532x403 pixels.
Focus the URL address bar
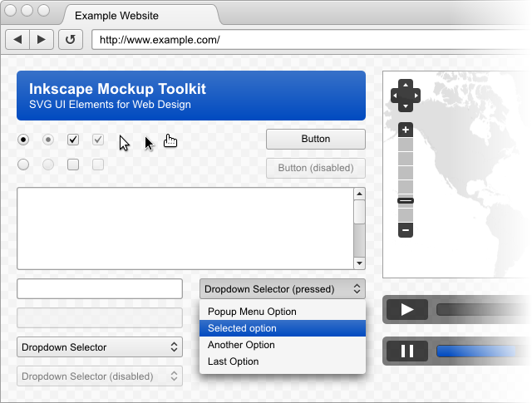(310, 40)
